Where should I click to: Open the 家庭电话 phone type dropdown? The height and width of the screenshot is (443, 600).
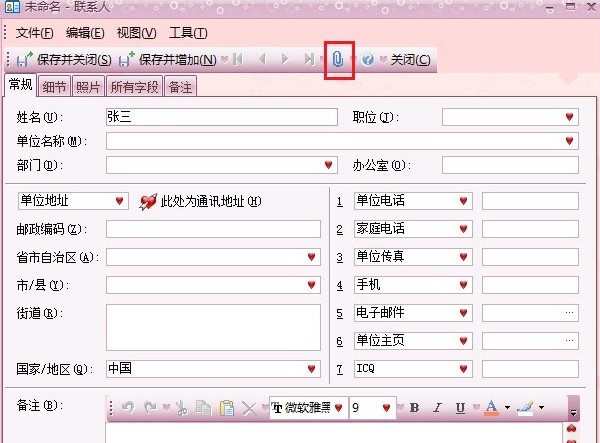click(x=463, y=229)
